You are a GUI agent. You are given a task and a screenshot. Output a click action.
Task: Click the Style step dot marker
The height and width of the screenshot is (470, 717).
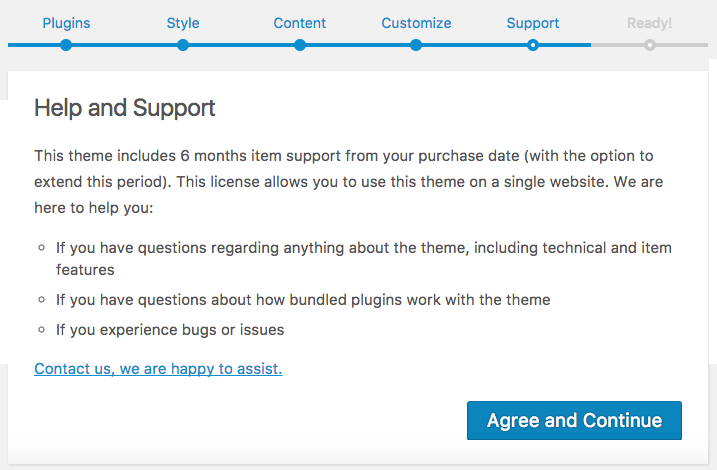point(183,45)
